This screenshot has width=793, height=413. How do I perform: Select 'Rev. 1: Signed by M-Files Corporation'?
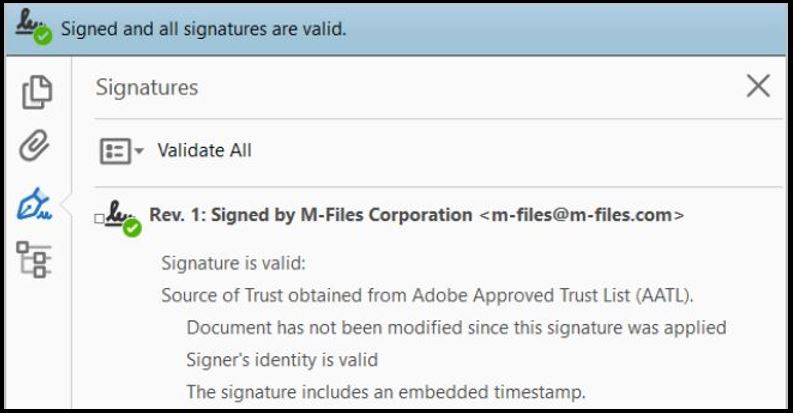(310, 215)
